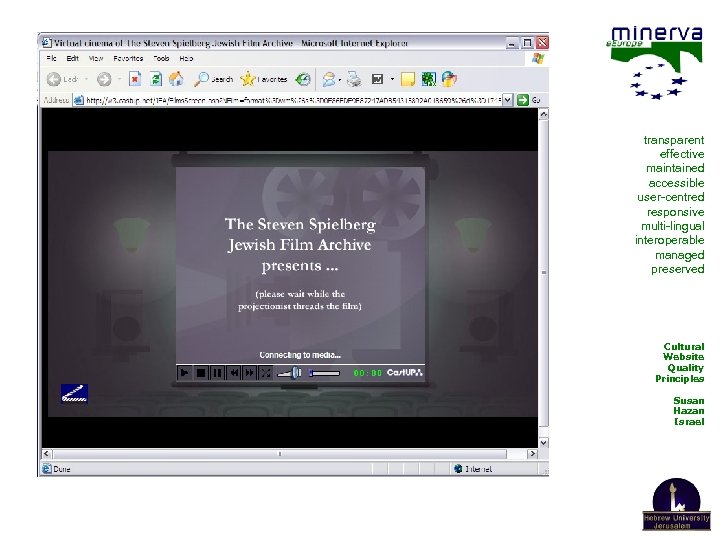Minimize the Internet Explorer window
Screen dimensions: 720x540
[x=512, y=43]
